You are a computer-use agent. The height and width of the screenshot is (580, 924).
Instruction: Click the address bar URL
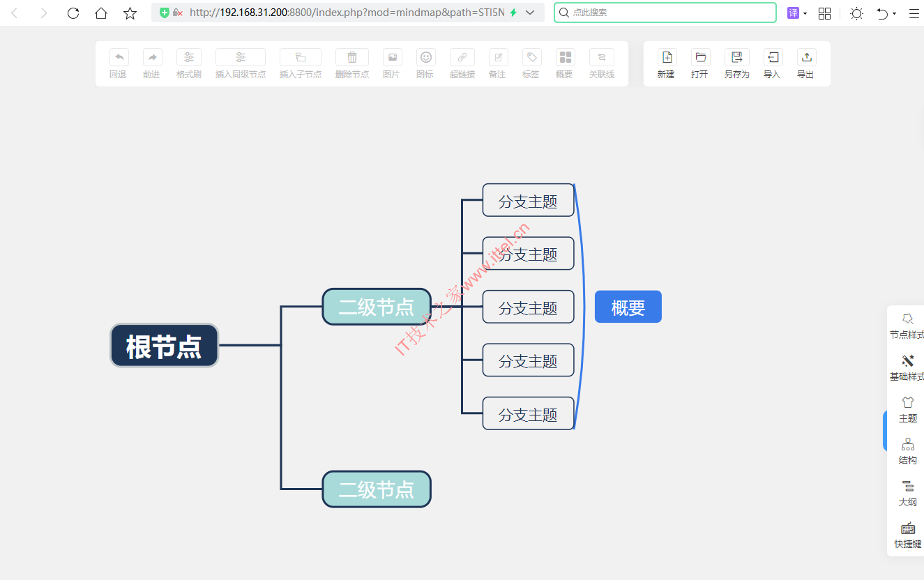[x=347, y=13]
